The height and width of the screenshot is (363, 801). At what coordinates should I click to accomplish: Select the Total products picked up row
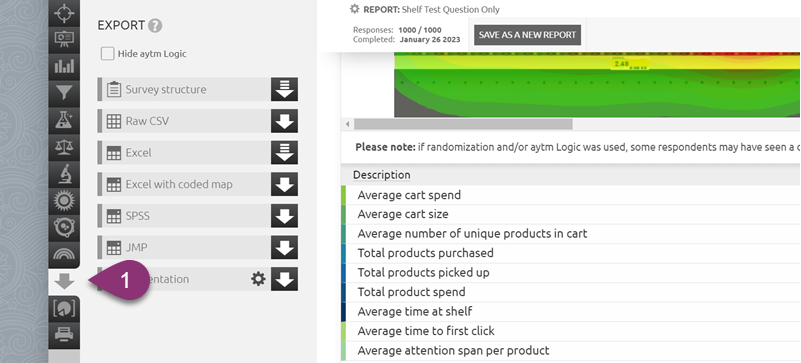tap(571, 273)
